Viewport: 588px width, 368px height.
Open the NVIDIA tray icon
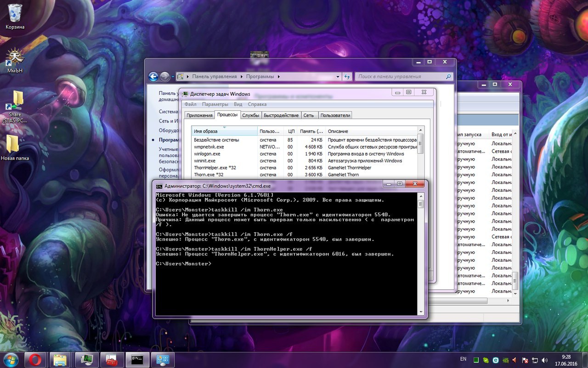coord(505,360)
